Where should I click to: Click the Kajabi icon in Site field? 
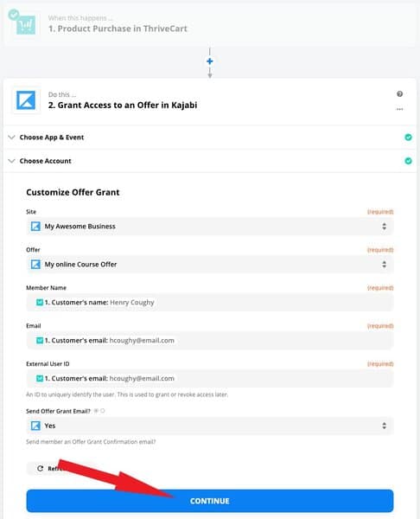(35, 227)
